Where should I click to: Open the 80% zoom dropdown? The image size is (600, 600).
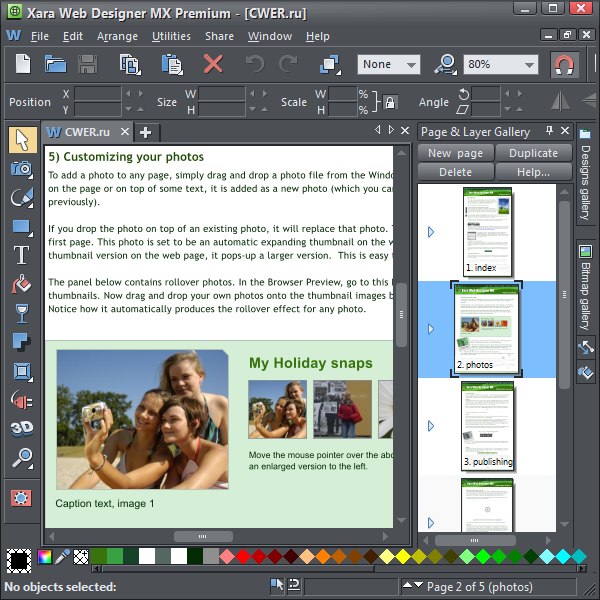point(501,64)
